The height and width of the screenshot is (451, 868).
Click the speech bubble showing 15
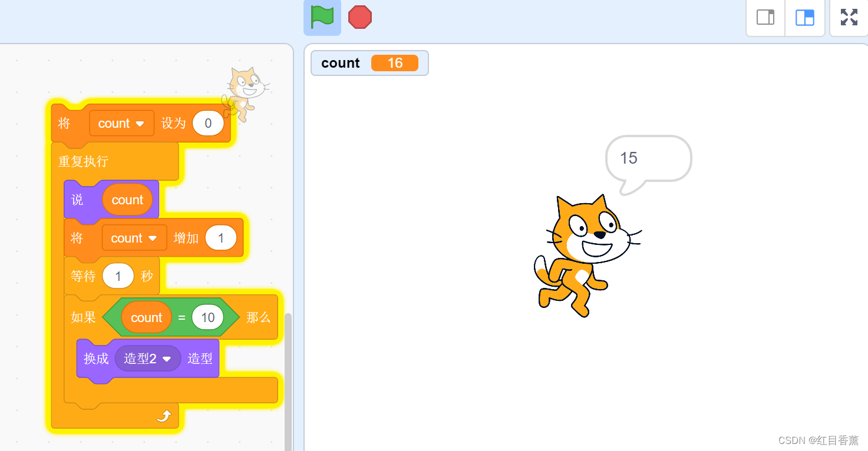648,159
